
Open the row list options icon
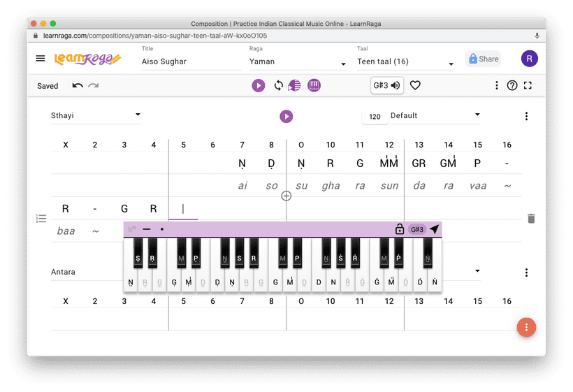(41, 219)
